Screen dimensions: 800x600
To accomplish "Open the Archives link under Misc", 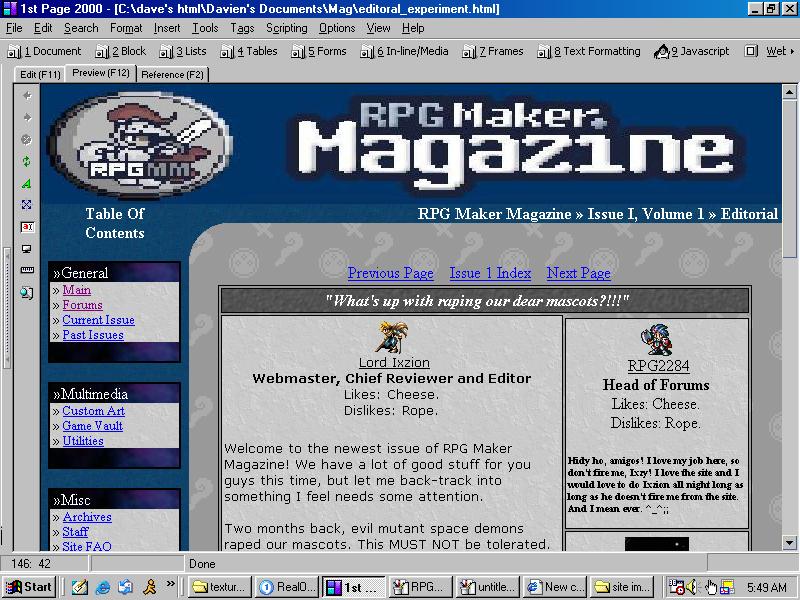I will [x=87, y=517].
